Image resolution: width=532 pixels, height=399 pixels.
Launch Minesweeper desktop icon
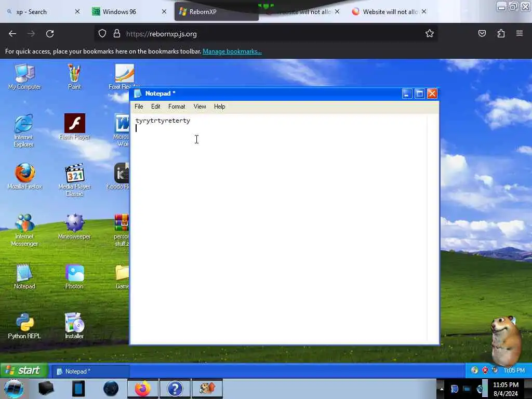74,227
